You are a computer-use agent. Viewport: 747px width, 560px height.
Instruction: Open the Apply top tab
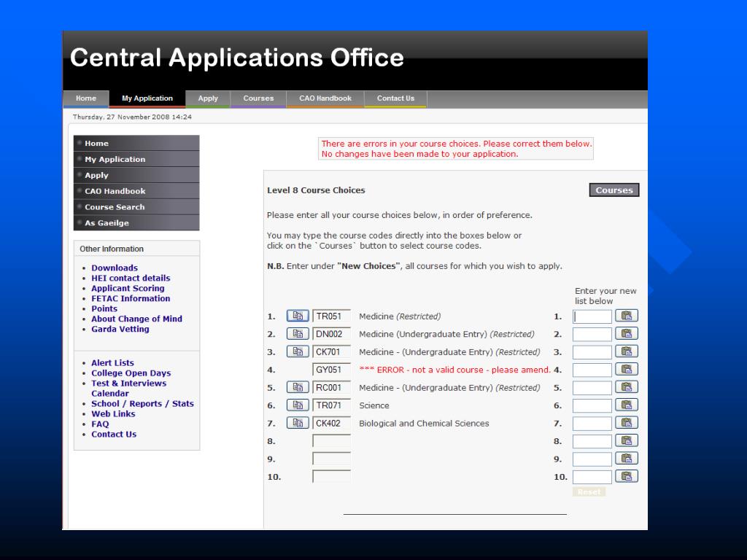tap(208, 98)
